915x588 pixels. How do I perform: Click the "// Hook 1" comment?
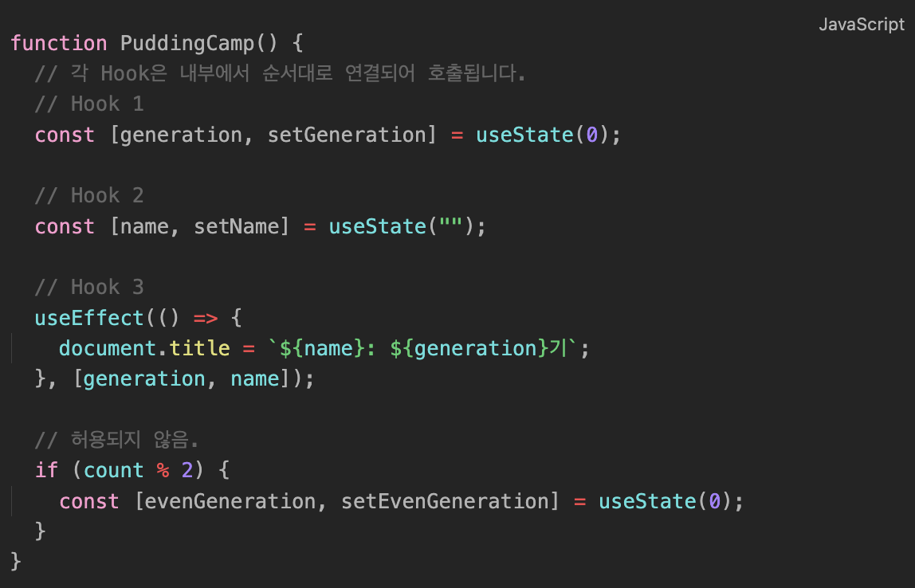click(x=89, y=104)
